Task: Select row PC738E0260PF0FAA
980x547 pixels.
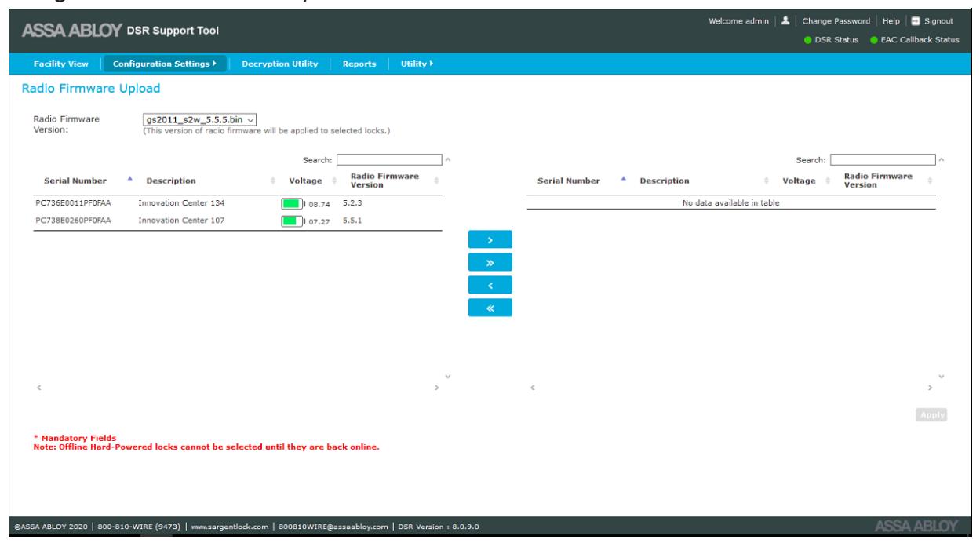Action: click(238, 221)
